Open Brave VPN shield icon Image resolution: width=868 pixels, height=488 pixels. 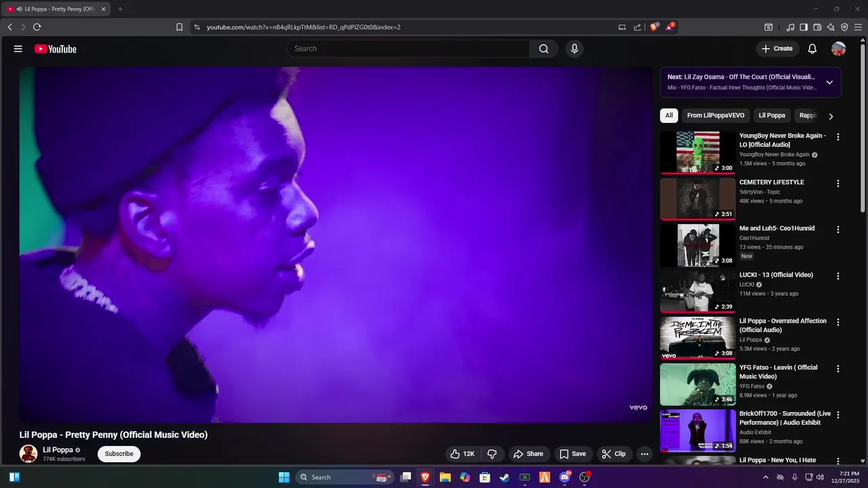click(x=844, y=27)
